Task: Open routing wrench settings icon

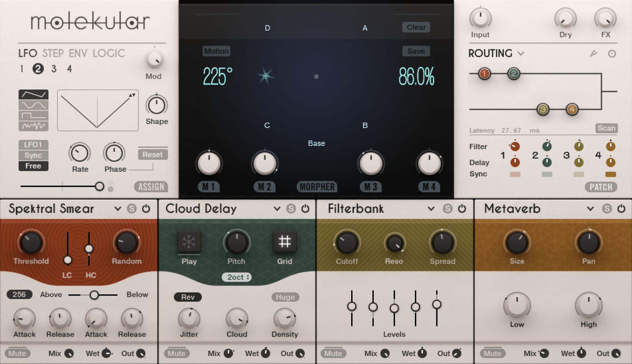Action: (x=593, y=53)
